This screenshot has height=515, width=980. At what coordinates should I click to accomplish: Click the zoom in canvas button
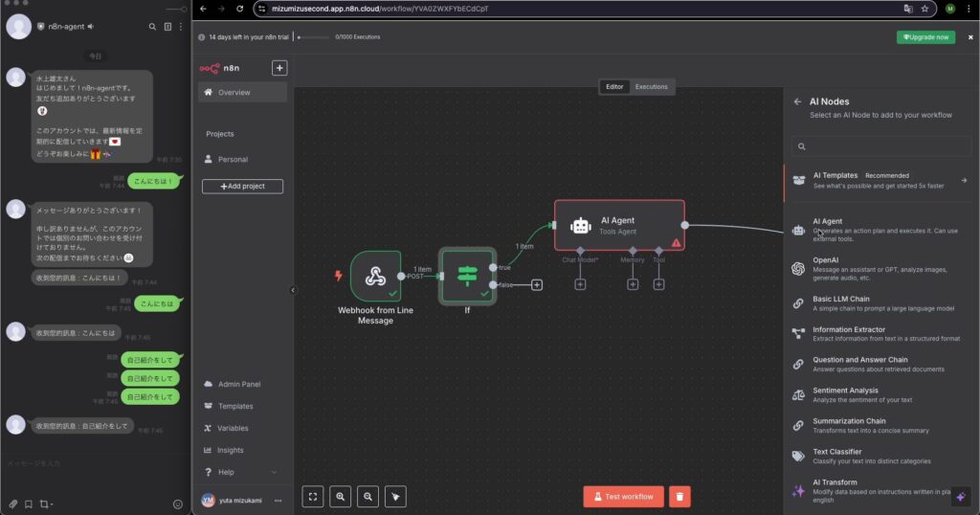click(x=341, y=497)
